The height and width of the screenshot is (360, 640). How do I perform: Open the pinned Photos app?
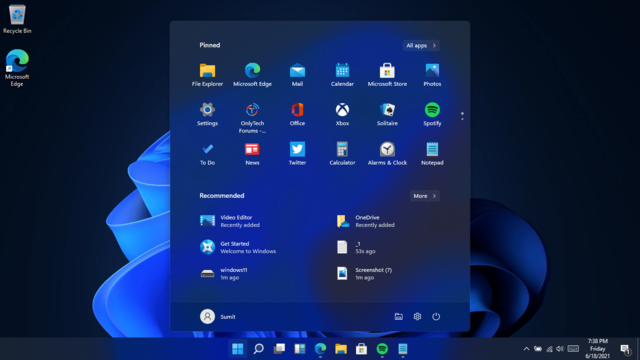tap(432, 75)
